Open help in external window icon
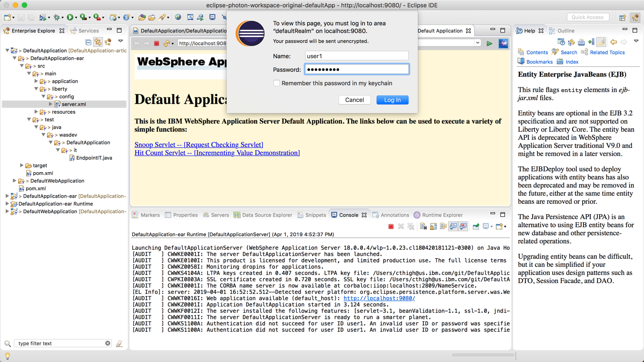 [x=561, y=42]
